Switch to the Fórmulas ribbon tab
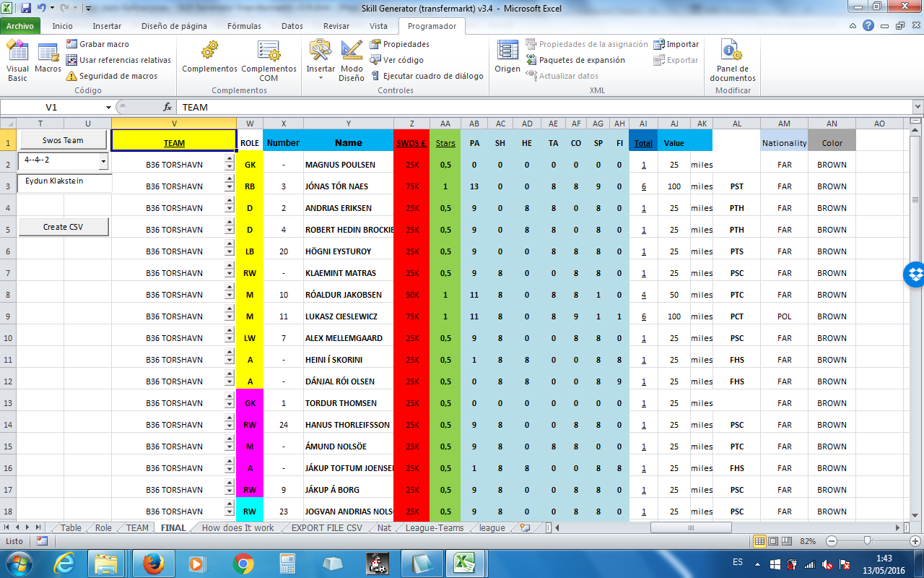The height and width of the screenshot is (578, 924). tap(244, 26)
